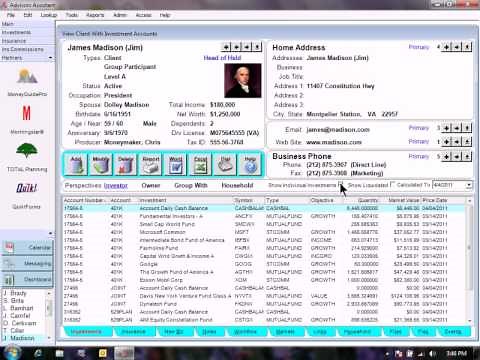Click the first arrow button in Home Address header
480x360 pixels.
click(x=447, y=47)
